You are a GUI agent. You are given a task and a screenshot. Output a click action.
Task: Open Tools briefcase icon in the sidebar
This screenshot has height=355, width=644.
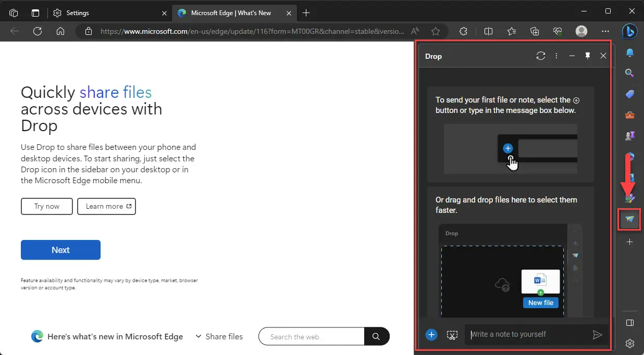630,115
